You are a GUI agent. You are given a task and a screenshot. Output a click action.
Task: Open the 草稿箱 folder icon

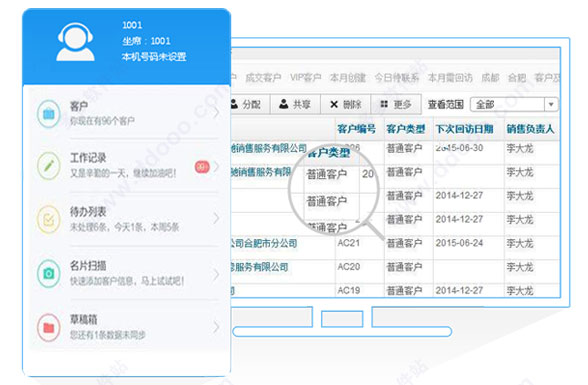coord(49,327)
